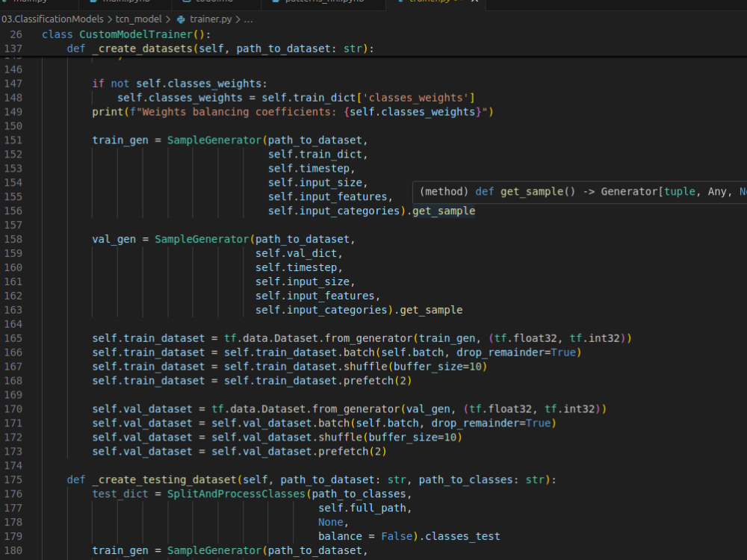Select trainer.py in the breadcrumb path

click(x=211, y=19)
